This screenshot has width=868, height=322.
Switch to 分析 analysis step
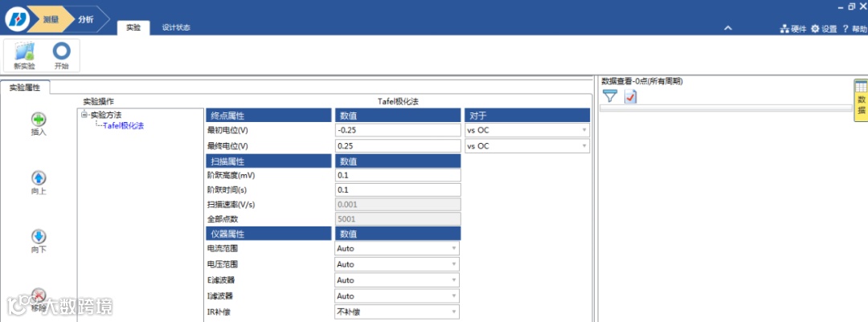point(86,19)
